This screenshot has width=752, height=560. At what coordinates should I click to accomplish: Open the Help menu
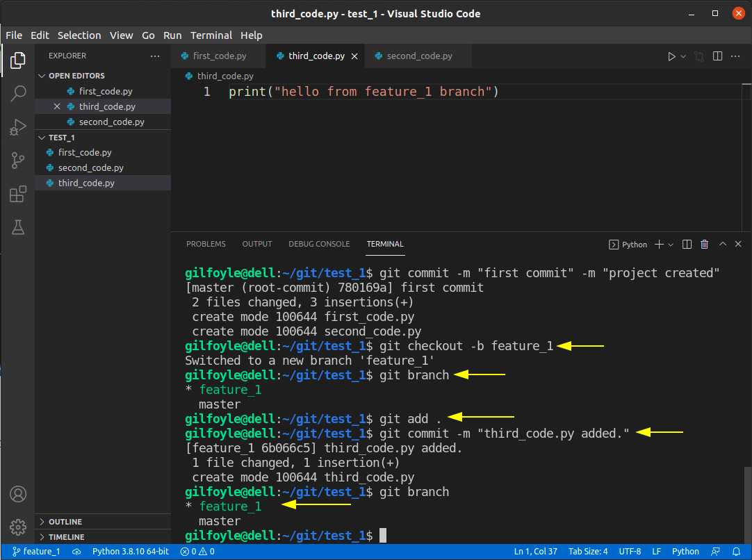[252, 35]
